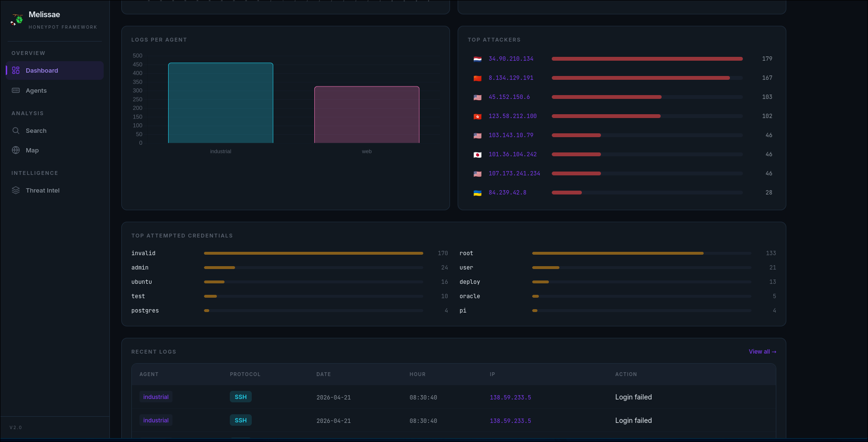Viewport: 868px width, 442px height.
Task: Click the US flag beside 103.143.10.79
Action: pyautogui.click(x=477, y=136)
